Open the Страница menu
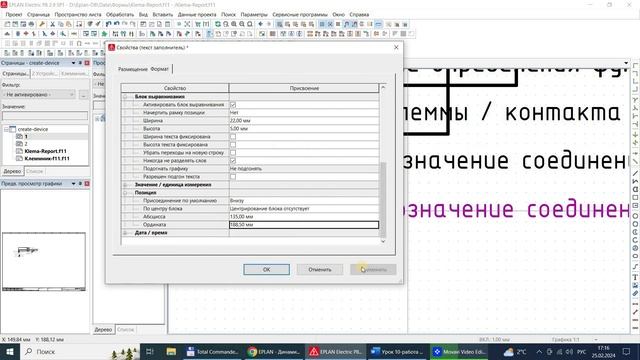The image size is (640, 360). tap(38, 14)
